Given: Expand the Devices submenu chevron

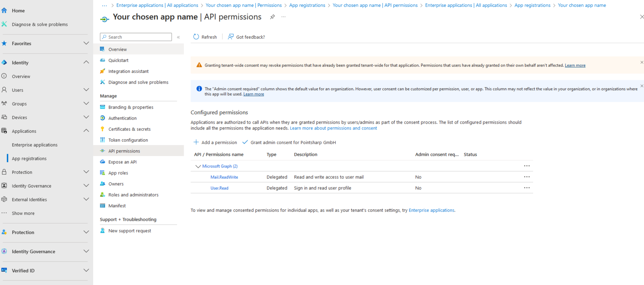Looking at the screenshot, I should pos(86,117).
